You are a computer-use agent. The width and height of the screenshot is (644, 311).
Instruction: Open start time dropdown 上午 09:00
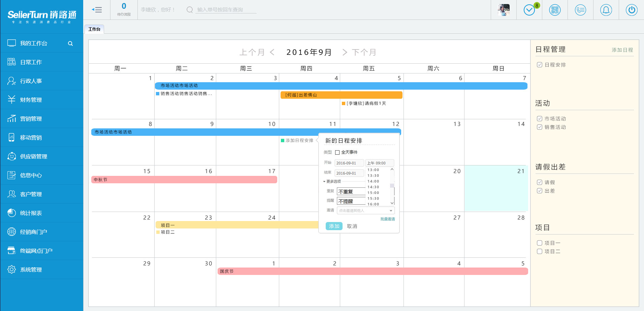tap(380, 163)
